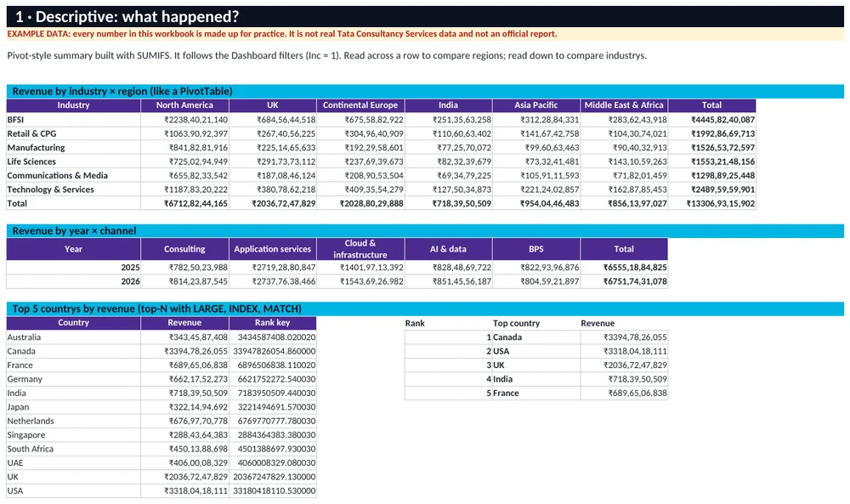Click the 'AI & data' column header
The width and height of the screenshot is (850, 504).
click(x=448, y=249)
